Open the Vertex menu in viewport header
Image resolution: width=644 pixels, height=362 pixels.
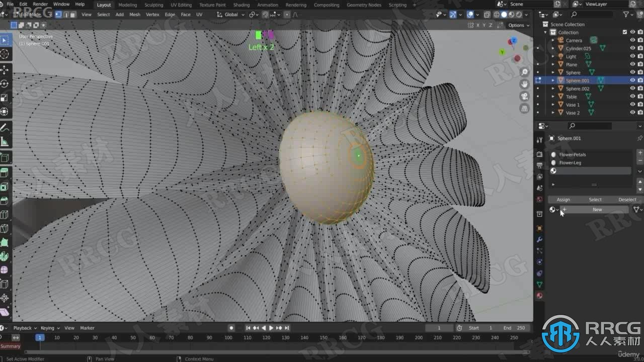(152, 15)
